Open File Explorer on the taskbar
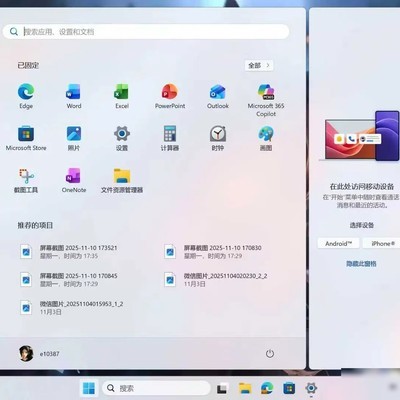 (x=245, y=388)
